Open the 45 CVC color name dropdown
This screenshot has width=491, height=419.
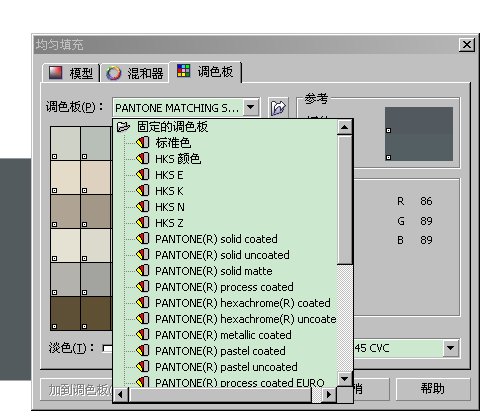[450, 348]
